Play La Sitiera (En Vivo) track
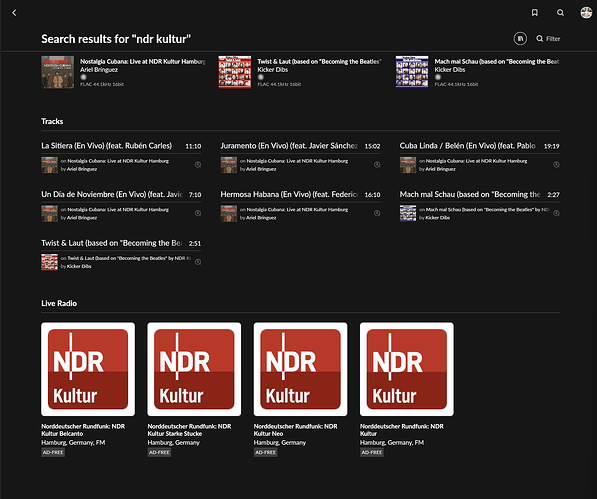 click(x=107, y=146)
